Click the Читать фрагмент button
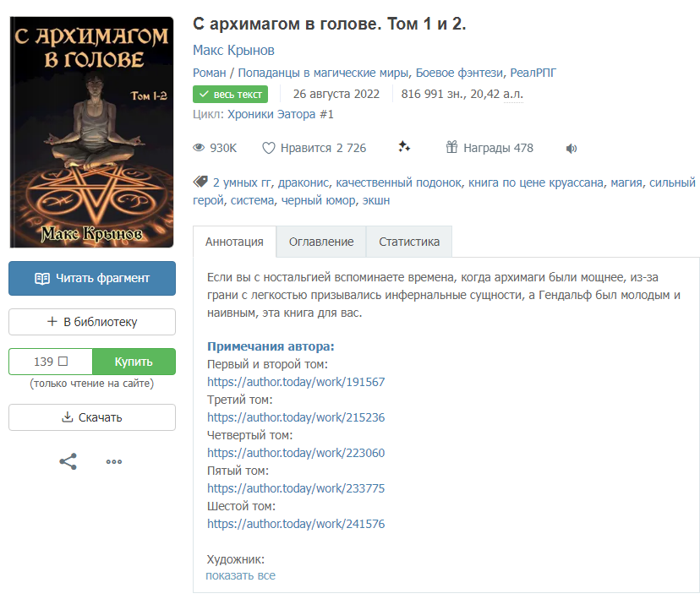Screen dimensions: 700x599 coord(92,278)
